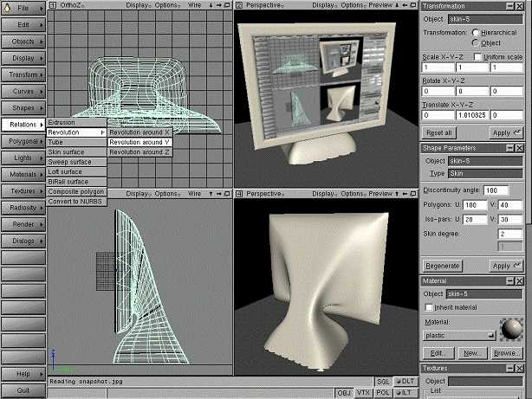Open Display dropdown in OrthoZ viewport
Viewport: 532px width, 399px height.
(x=139, y=5)
